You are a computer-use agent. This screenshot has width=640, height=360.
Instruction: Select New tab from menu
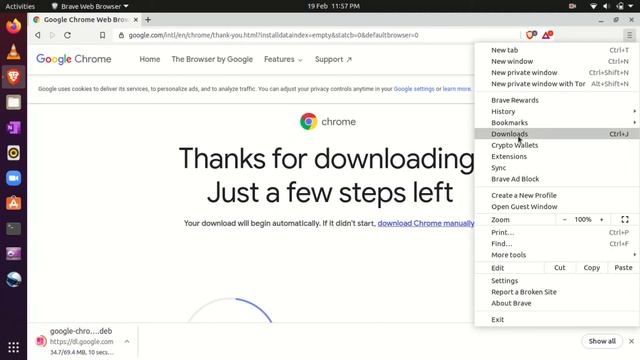click(x=557, y=50)
